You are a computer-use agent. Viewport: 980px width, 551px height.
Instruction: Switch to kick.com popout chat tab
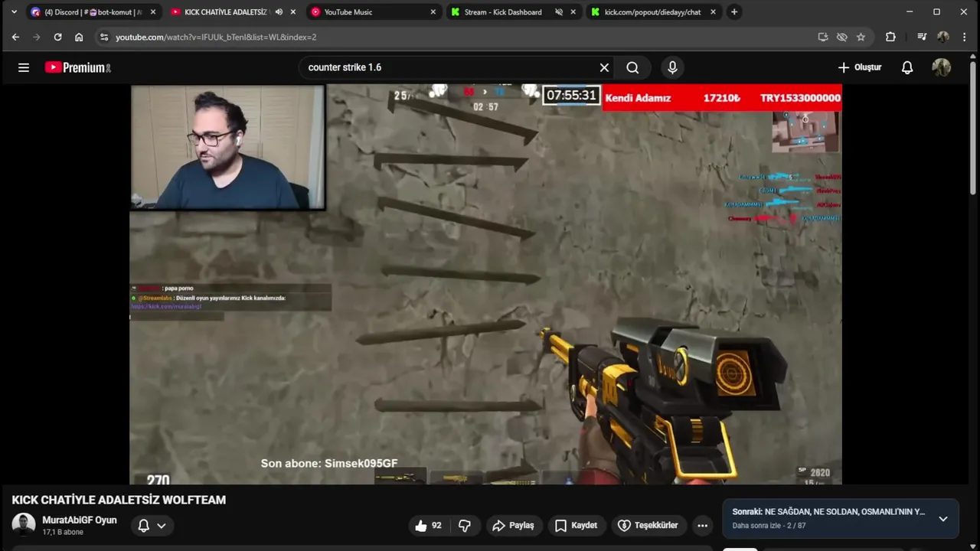pyautogui.click(x=652, y=12)
